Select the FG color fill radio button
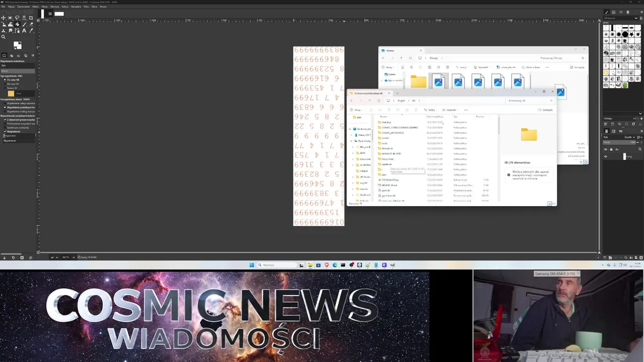This screenshot has height=362, width=644. (x=5, y=80)
